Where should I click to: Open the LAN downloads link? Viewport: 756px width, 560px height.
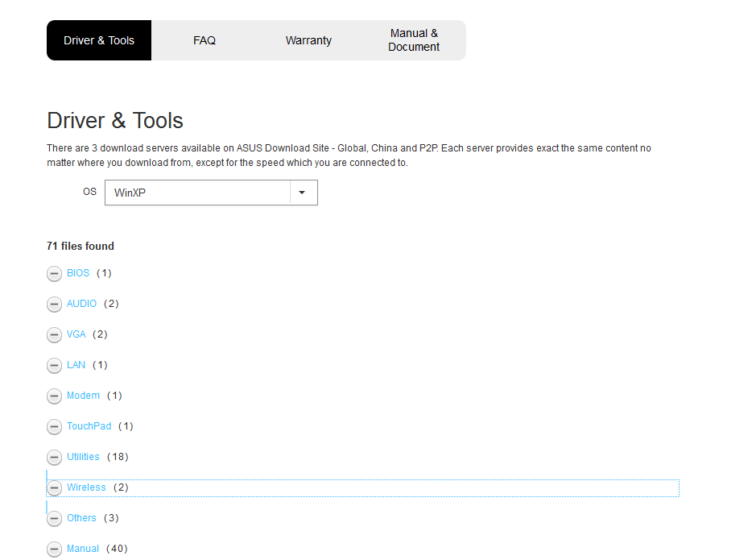[76, 365]
